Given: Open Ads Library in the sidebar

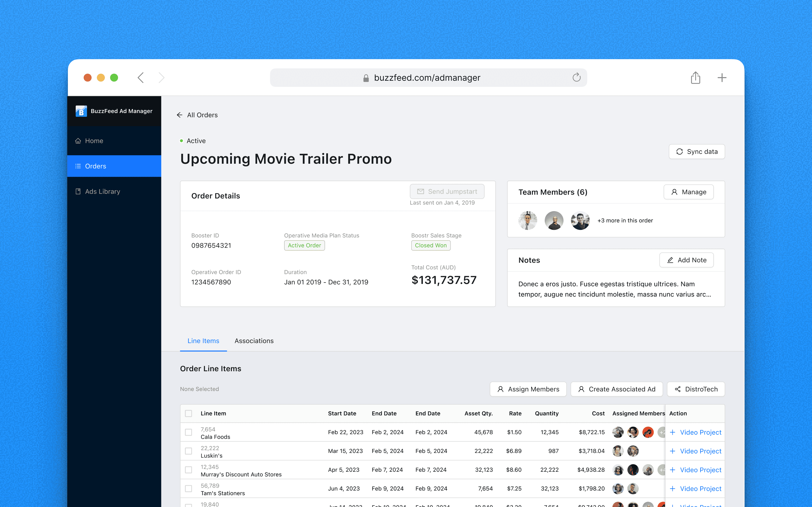Looking at the screenshot, I should tap(102, 191).
